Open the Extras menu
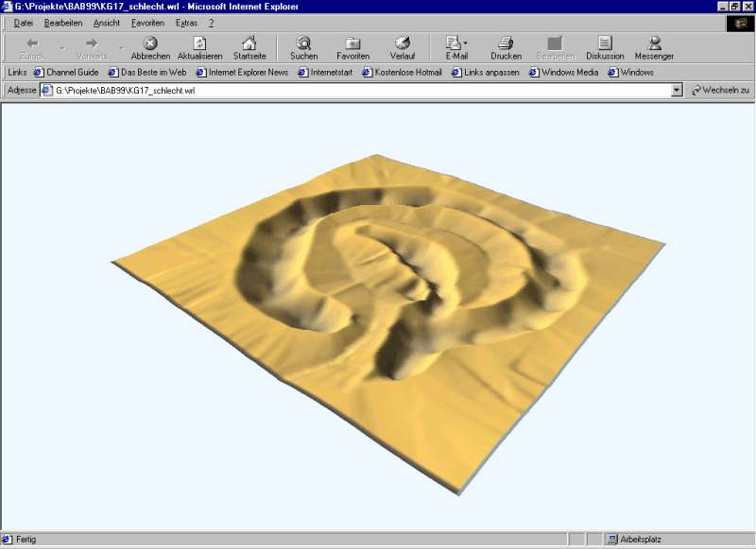Viewport: 756px width, 549px height. click(186, 23)
